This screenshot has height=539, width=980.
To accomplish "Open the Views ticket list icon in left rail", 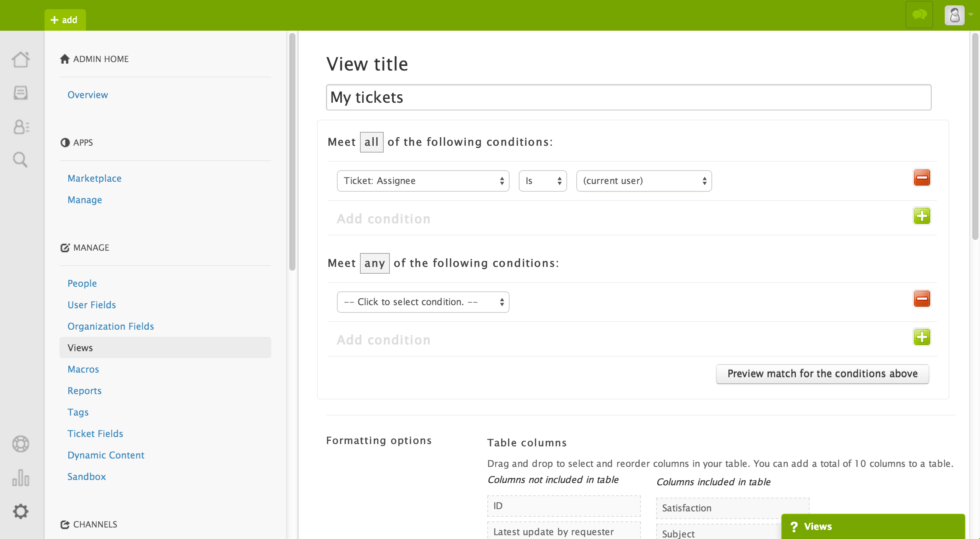I will (21, 93).
